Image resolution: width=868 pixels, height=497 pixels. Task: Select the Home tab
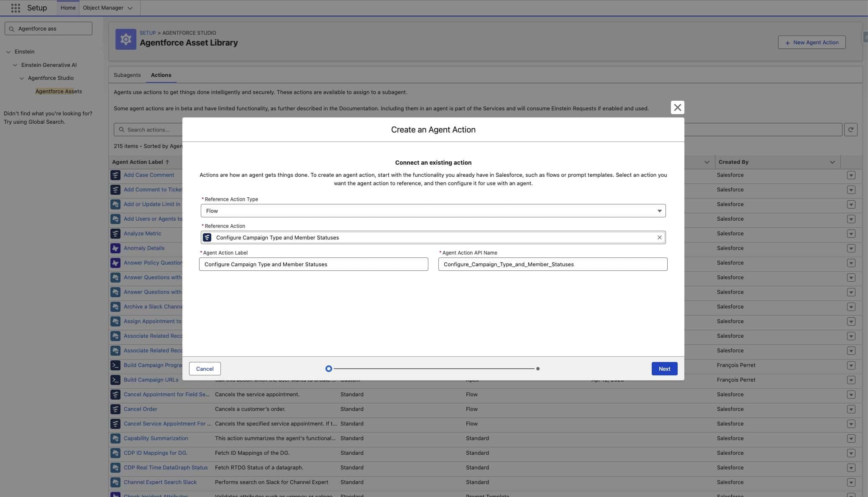[68, 8]
